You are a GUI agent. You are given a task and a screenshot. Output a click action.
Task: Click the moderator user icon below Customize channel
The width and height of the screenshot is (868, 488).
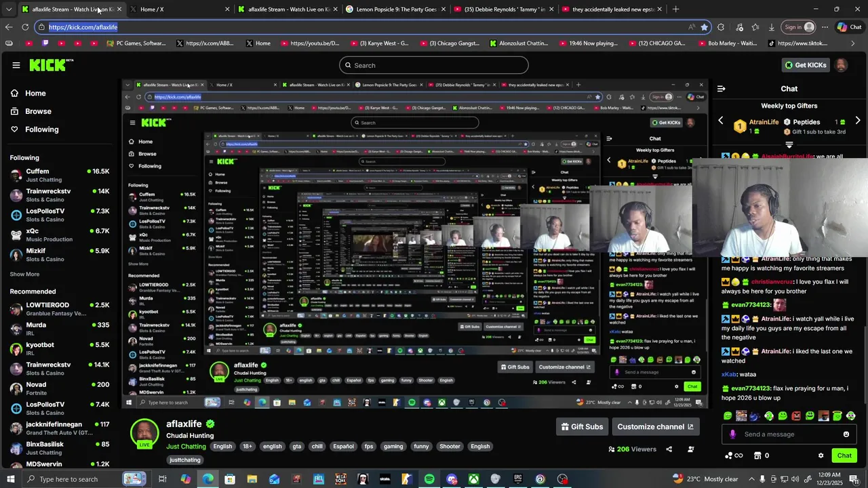pos(691,449)
